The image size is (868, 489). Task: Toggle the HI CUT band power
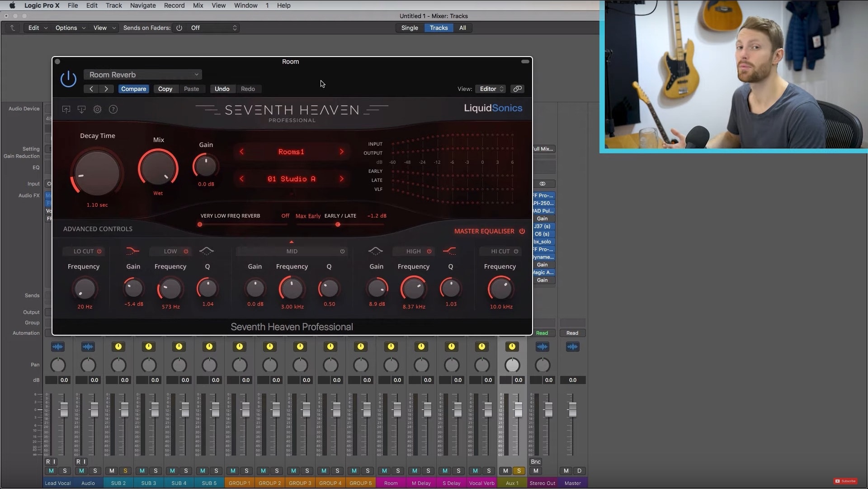tap(516, 252)
